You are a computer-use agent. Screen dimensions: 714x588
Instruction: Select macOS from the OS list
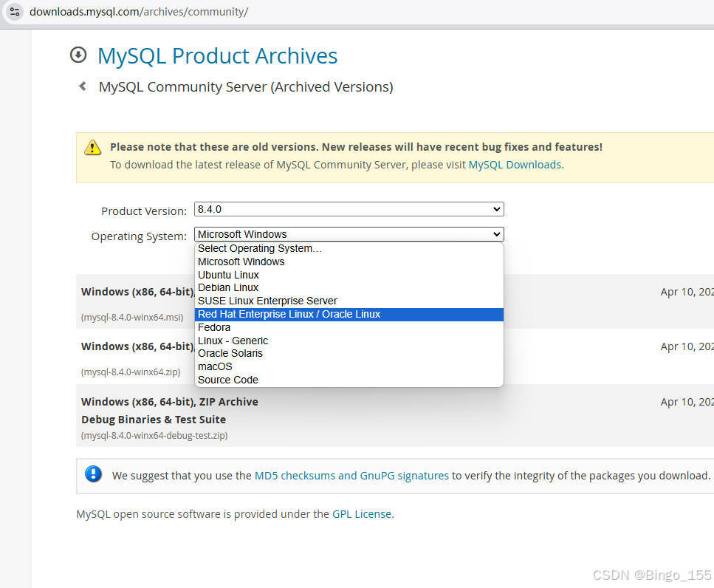[x=349, y=366]
